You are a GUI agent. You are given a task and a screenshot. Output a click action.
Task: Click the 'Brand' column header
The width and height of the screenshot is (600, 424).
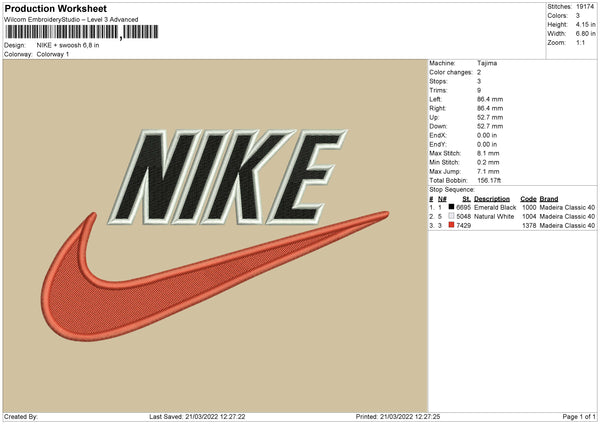(549, 199)
